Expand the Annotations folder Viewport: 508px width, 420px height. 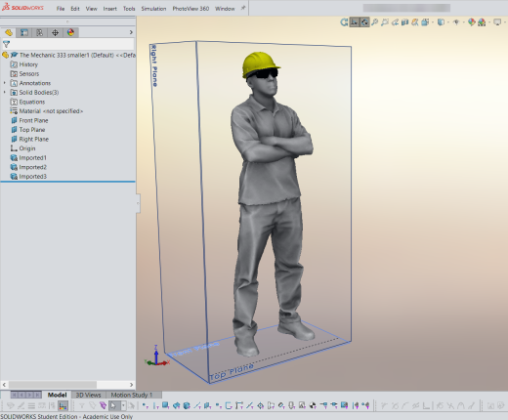[5, 83]
